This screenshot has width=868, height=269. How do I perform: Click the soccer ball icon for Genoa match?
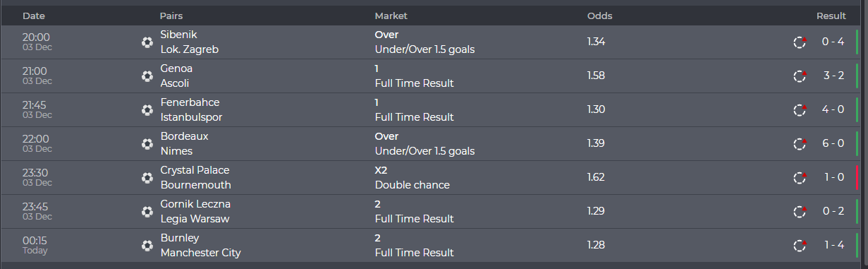pos(147,76)
